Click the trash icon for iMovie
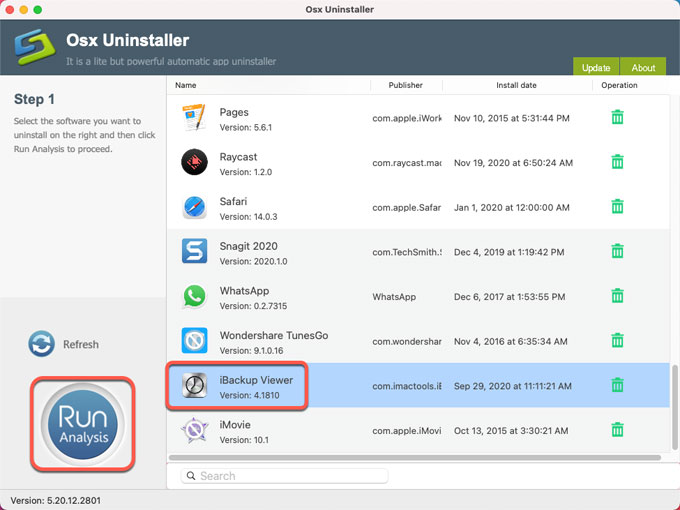The width and height of the screenshot is (680, 510). 617,430
